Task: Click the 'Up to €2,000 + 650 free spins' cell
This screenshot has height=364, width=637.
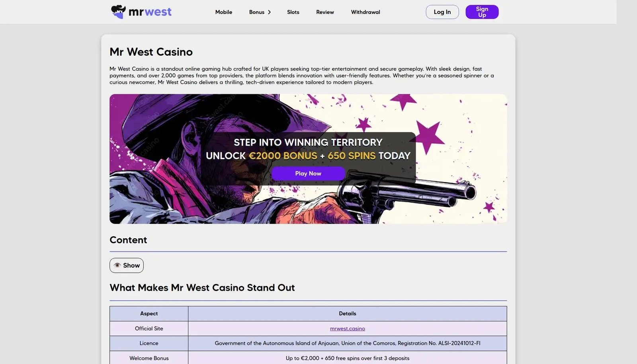Action: click(348, 358)
